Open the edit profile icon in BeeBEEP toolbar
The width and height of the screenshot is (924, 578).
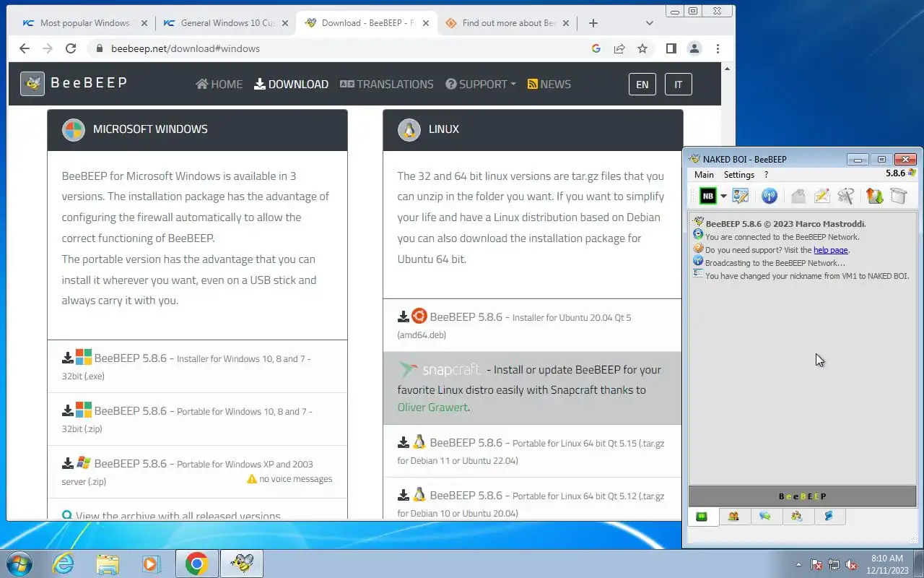pyautogui.click(x=740, y=196)
